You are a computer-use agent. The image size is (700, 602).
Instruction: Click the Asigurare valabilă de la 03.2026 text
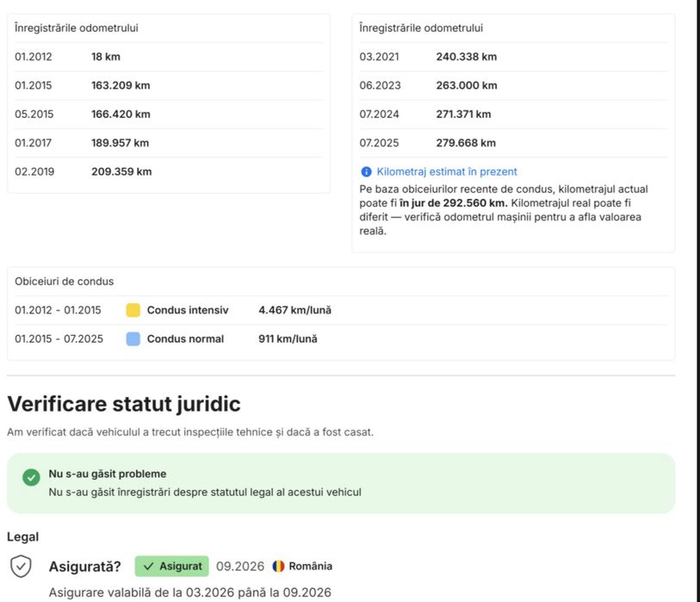tap(189, 593)
